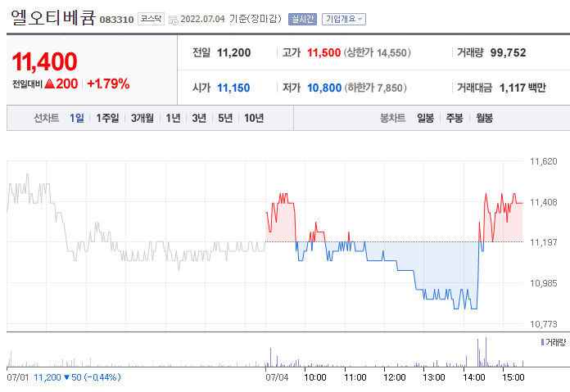
Task: Click the 11,620 price axis label
Action: pos(544,161)
